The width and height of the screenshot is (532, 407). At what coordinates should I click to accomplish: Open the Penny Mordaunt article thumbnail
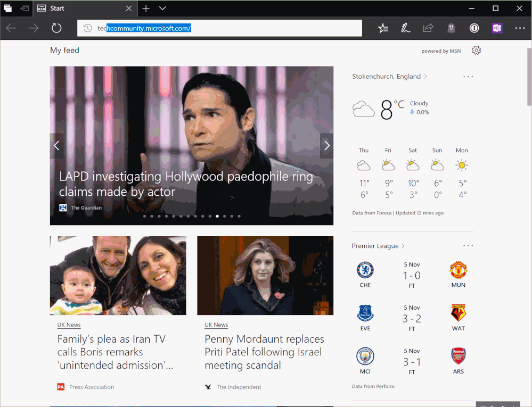pos(265,276)
